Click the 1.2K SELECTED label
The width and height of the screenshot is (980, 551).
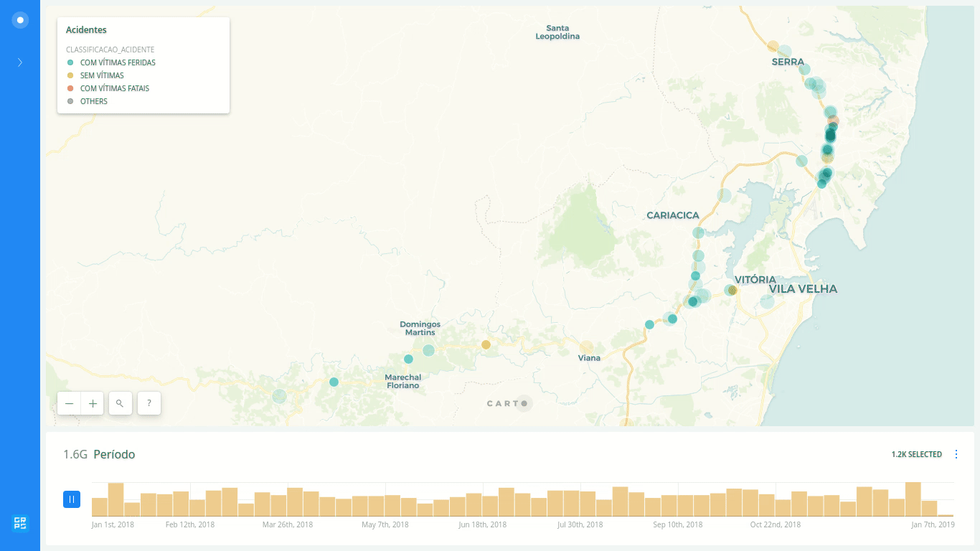coord(916,454)
